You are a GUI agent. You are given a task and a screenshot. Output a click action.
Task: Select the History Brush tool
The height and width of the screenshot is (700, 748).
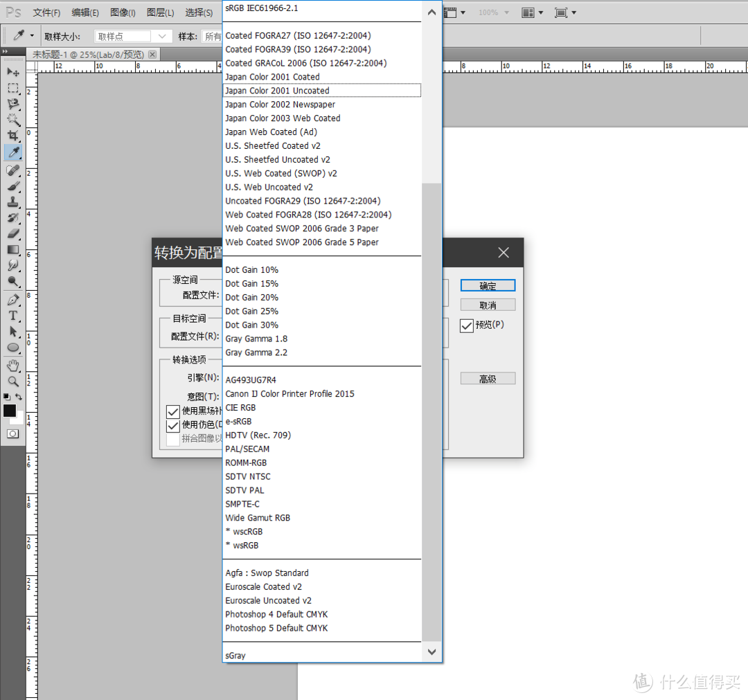[13, 218]
